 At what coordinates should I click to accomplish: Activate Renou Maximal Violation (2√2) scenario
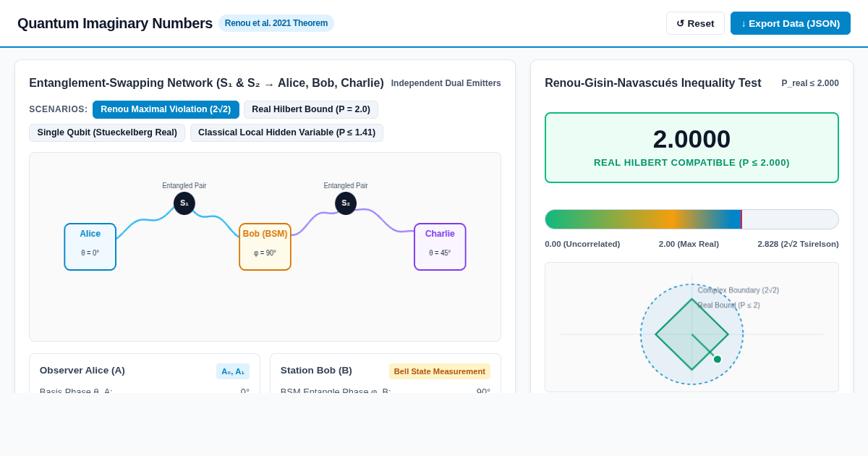click(x=166, y=110)
